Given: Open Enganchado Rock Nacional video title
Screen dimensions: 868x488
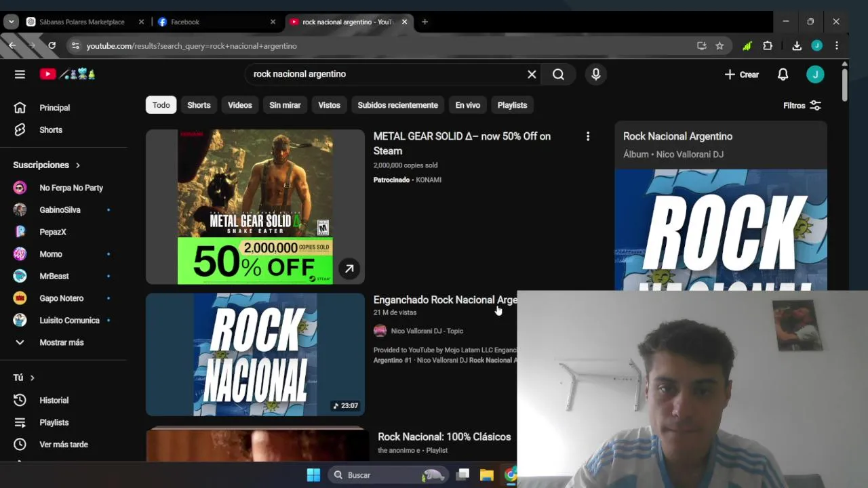Looking at the screenshot, I should (x=445, y=300).
